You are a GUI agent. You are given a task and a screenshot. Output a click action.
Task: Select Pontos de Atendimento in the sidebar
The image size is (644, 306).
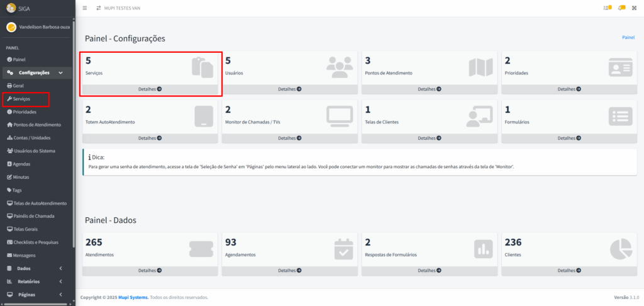(x=36, y=125)
